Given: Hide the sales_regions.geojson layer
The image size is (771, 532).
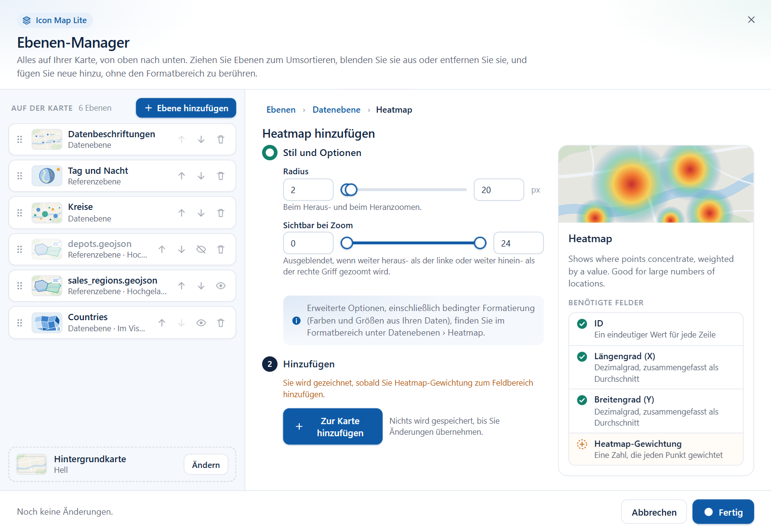Looking at the screenshot, I should (x=221, y=286).
